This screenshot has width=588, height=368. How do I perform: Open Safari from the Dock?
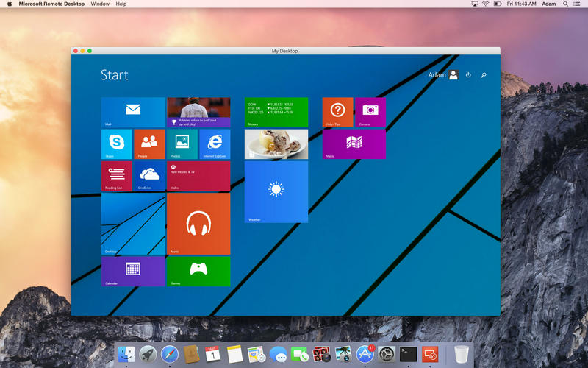tap(169, 354)
